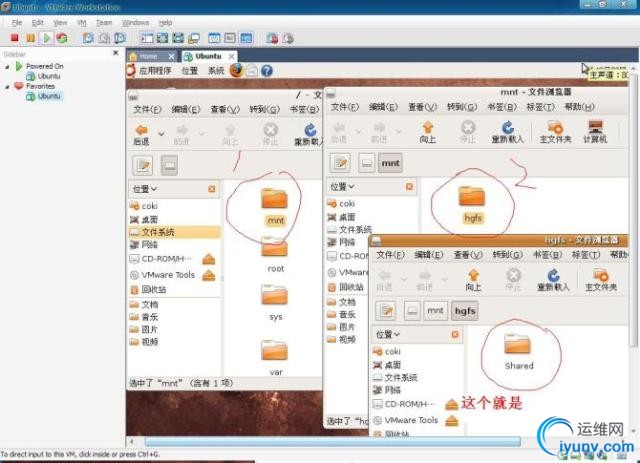
Task: Click the yellow Suspend VM toolbar icon
Action: (x=30, y=38)
